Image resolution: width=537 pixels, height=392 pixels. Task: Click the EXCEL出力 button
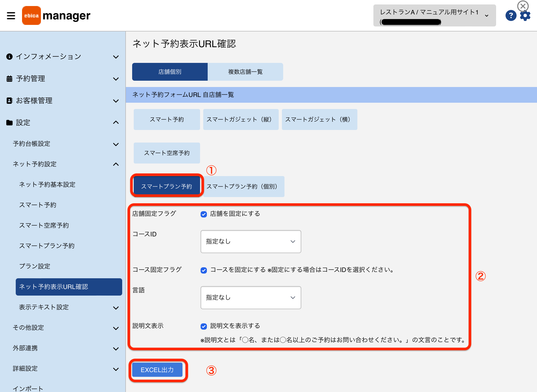pyautogui.click(x=157, y=370)
